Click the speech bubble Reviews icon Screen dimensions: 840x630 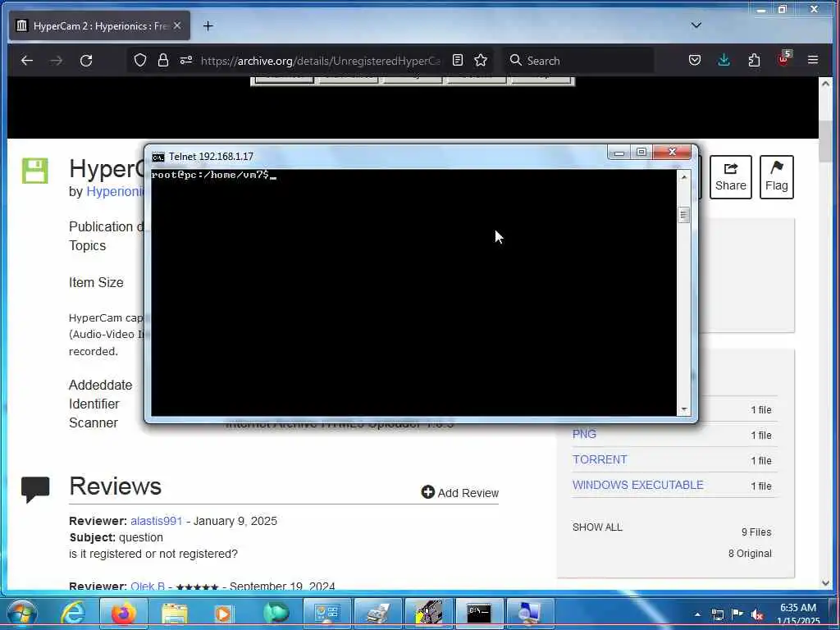(x=35, y=489)
